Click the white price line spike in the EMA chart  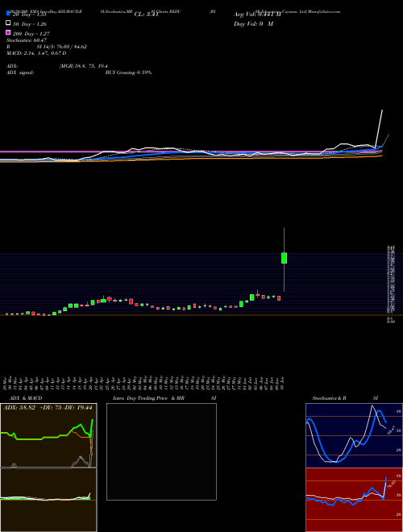pyautogui.click(x=379, y=128)
